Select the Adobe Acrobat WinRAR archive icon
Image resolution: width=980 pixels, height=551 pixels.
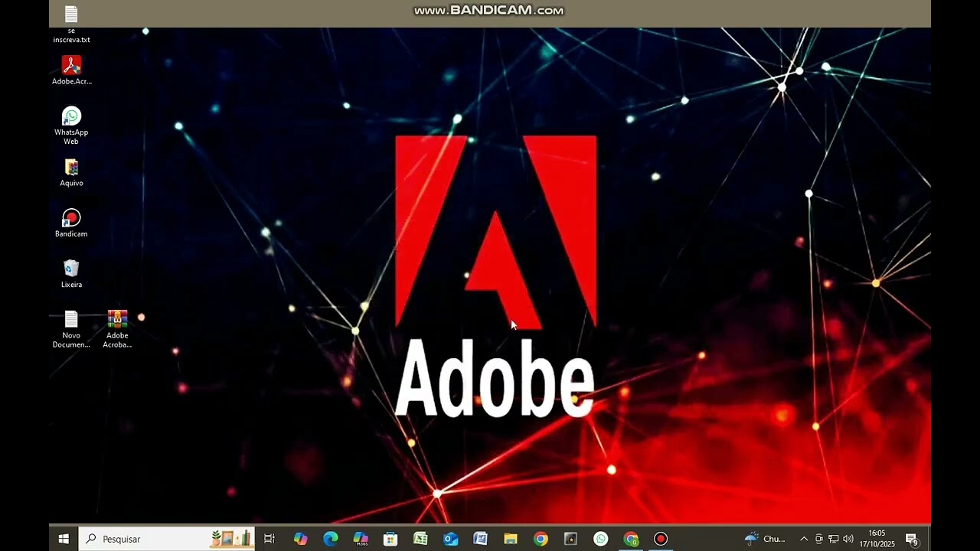point(117,329)
